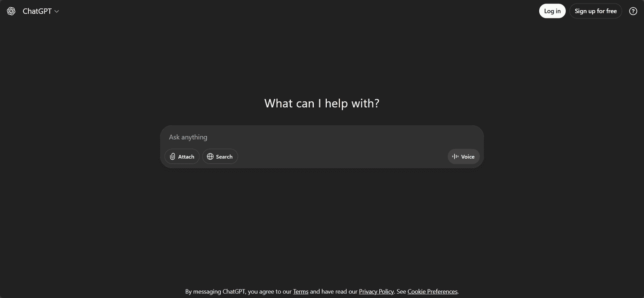Open the Terms link
644x298 pixels.
[301, 292]
